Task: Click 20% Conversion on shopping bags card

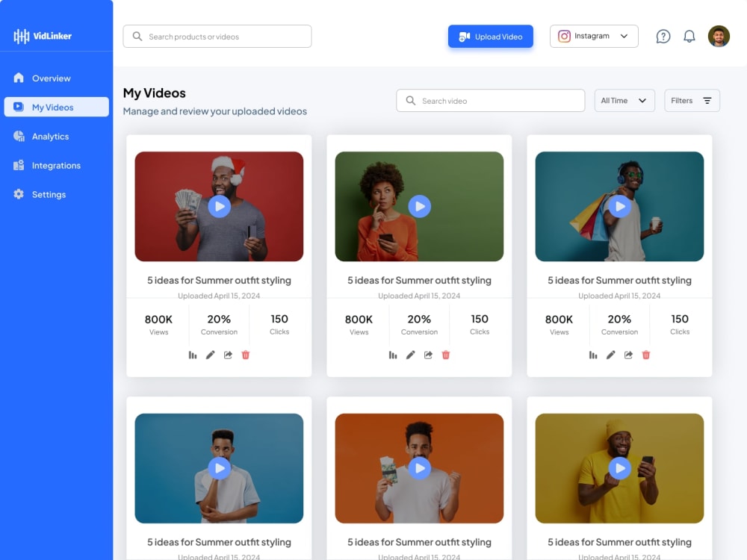Action: [x=619, y=325]
